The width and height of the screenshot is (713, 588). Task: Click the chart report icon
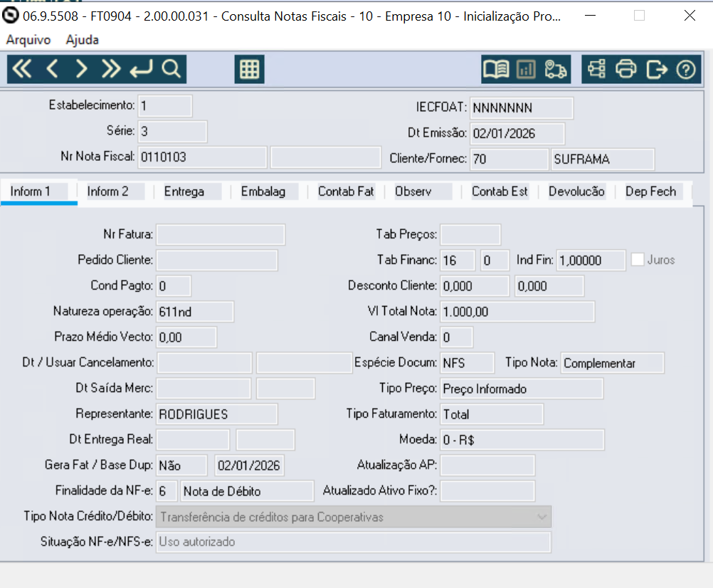pos(526,69)
